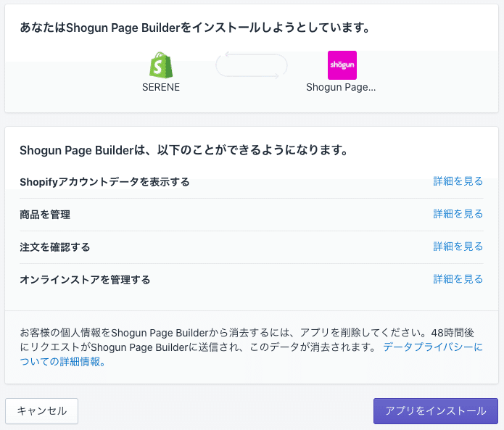Click the キャンセル button

[41, 411]
